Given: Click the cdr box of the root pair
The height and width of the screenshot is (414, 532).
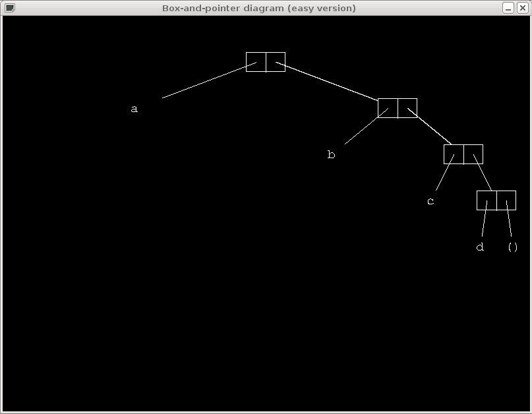Looking at the screenshot, I should (x=276, y=62).
